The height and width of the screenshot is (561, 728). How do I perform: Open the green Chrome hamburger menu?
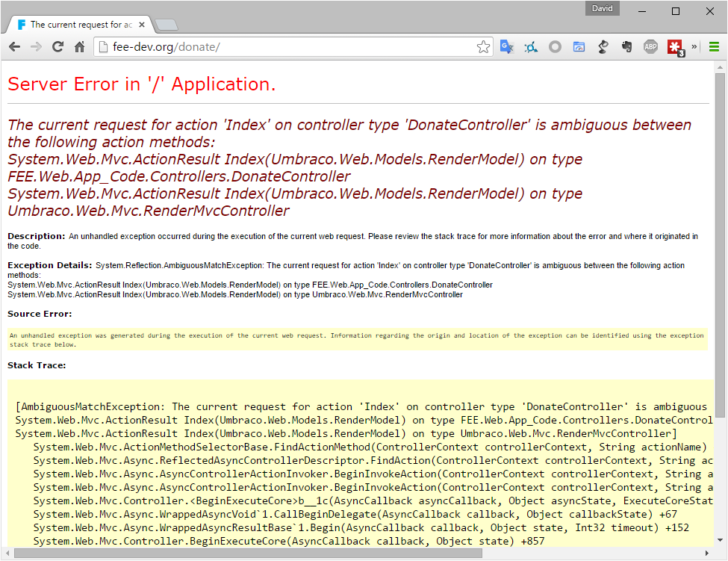pos(714,47)
